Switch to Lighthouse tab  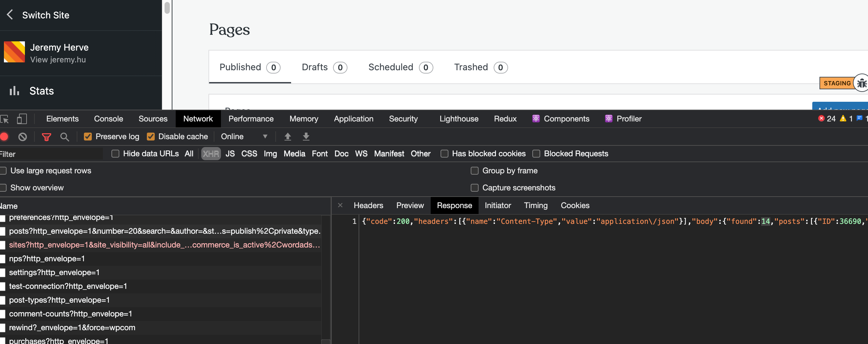coord(459,119)
